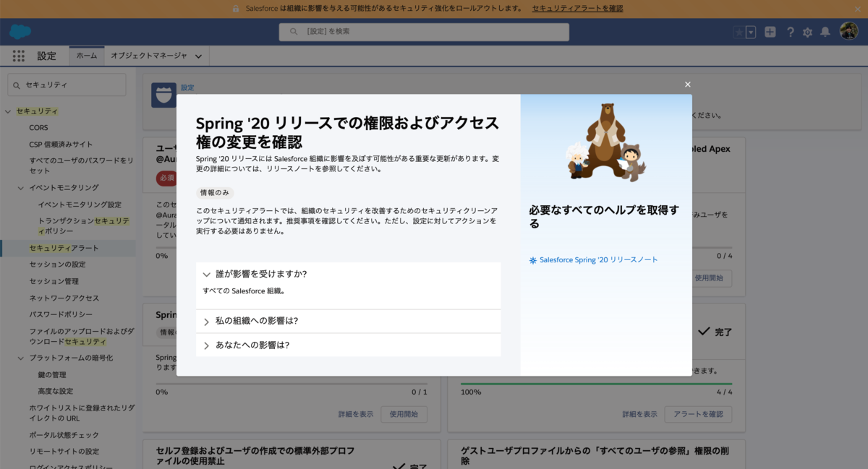Open セッションの設定 in the sidebar

pos(57,264)
